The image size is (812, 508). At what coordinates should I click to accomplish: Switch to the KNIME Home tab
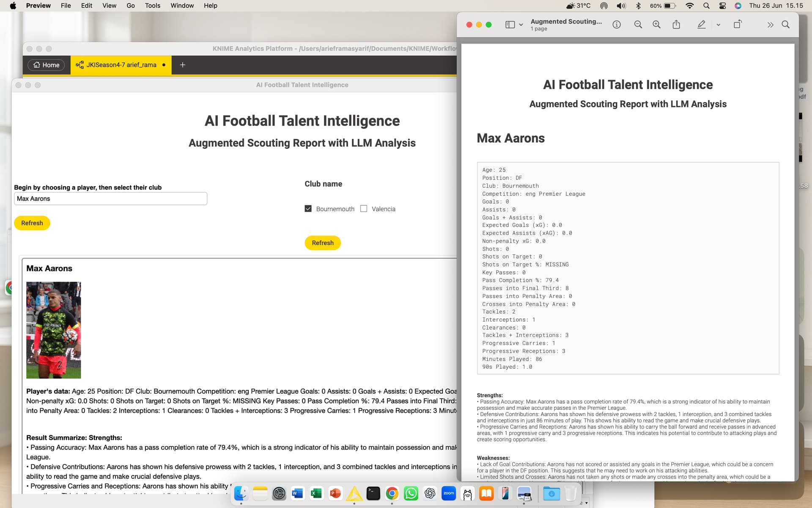47,65
